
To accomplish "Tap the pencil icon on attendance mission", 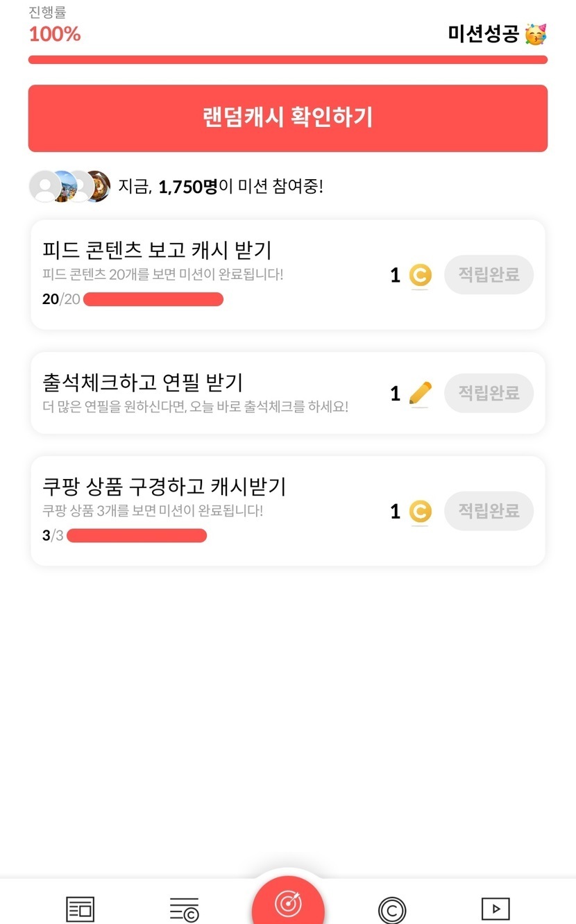I will coord(420,394).
